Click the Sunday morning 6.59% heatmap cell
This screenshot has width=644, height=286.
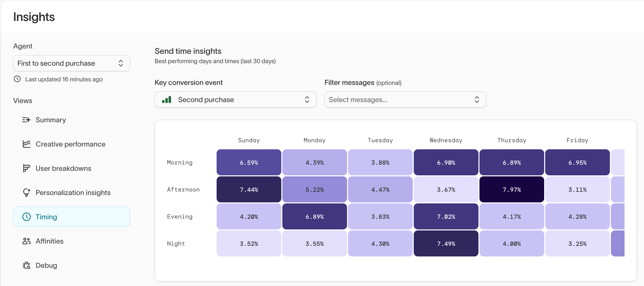[249, 162]
